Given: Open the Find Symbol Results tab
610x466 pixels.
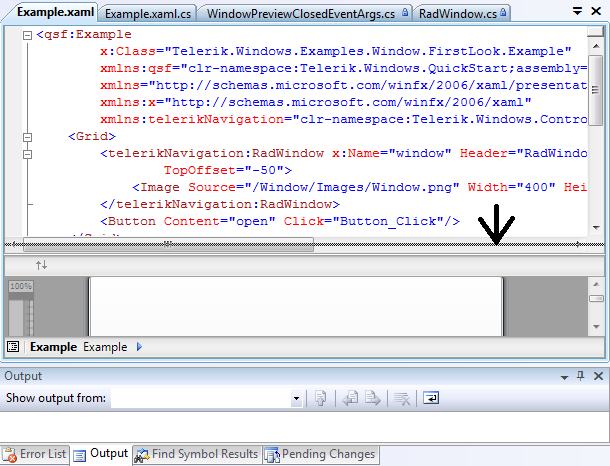Looking at the screenshot, I should (x=196, y=454).
